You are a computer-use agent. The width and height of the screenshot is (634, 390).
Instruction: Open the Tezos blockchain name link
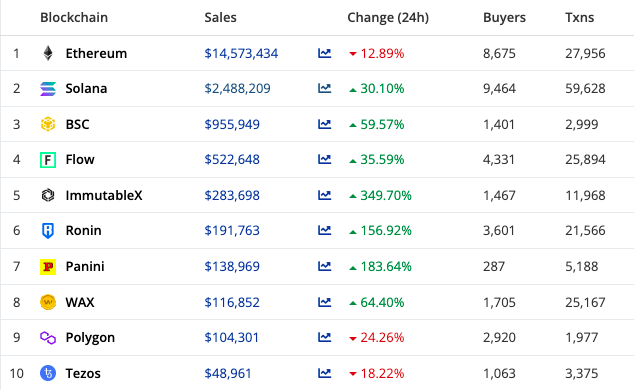83,373
